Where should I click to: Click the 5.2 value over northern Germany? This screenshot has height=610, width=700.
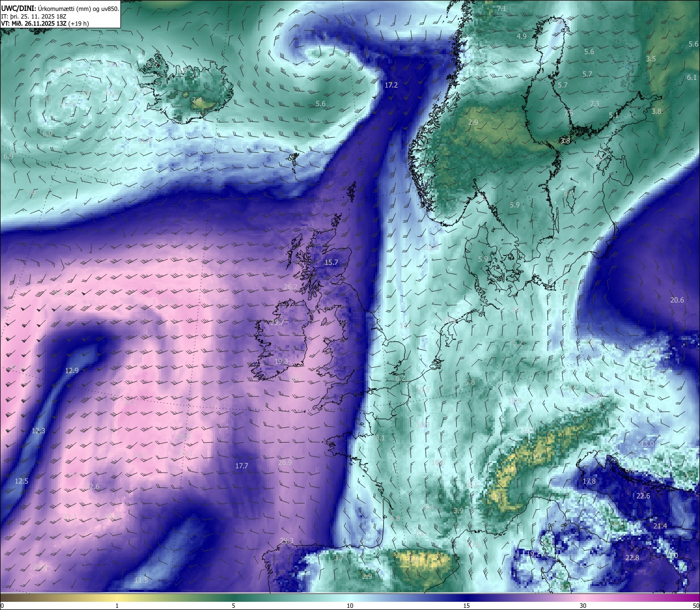pos(518,342)
